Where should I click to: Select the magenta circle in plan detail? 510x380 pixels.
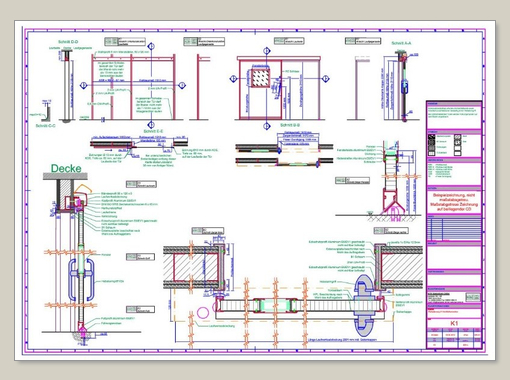click(203, 313)
